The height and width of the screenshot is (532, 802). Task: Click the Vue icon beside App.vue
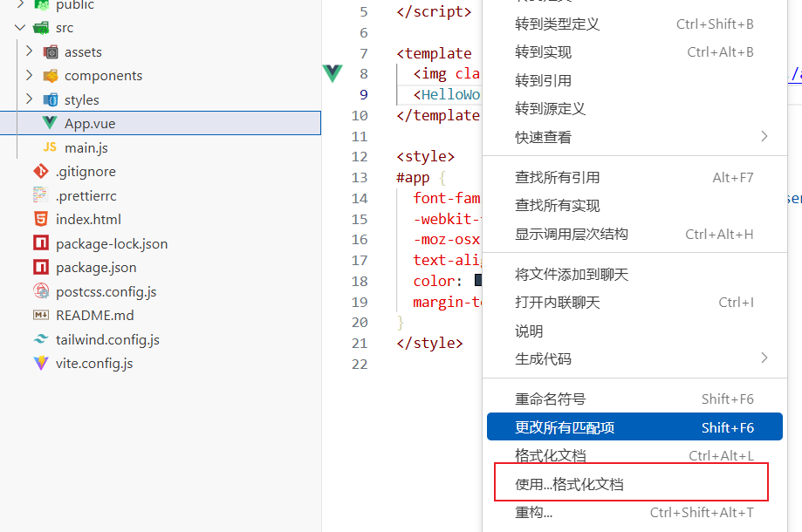coord(50,123)
